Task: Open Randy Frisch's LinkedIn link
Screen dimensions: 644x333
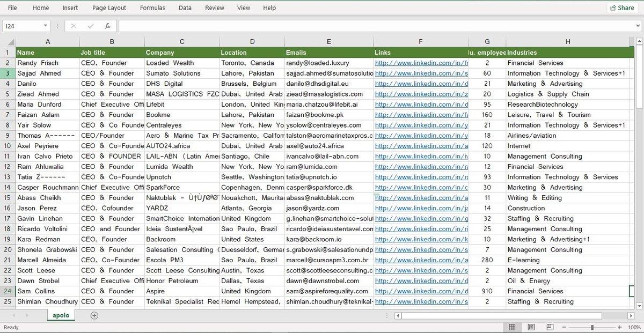Action: (x=421, y=63)
